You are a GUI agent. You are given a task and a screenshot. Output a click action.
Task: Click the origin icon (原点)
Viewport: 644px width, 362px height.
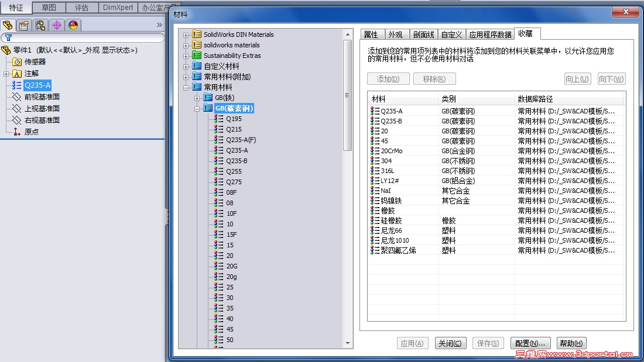click(17, 132)
